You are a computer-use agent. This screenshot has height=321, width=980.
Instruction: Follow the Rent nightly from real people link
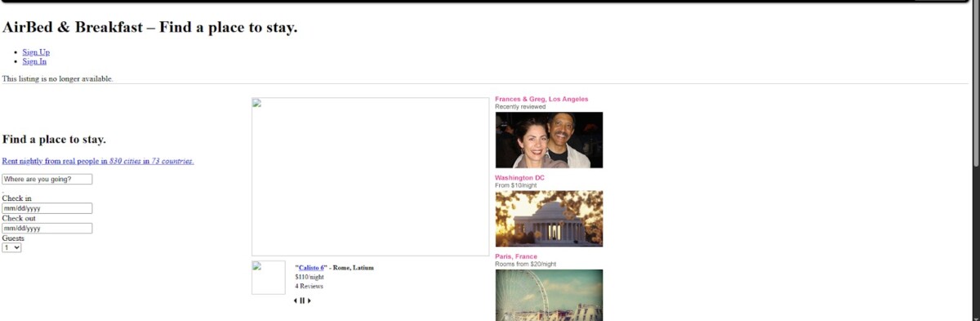click(98, 161)
